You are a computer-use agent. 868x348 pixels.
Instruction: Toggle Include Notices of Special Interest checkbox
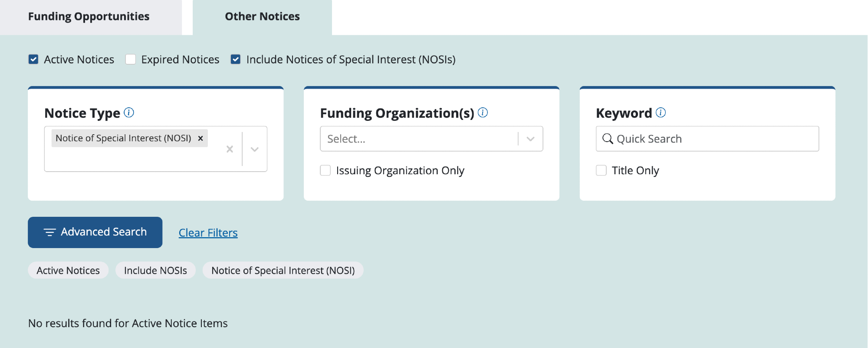tap(236, 59)
